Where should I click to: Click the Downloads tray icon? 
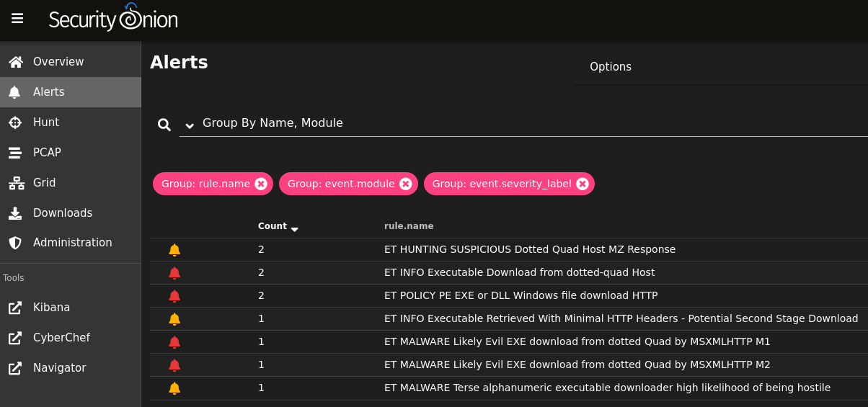tap(16, 213)
